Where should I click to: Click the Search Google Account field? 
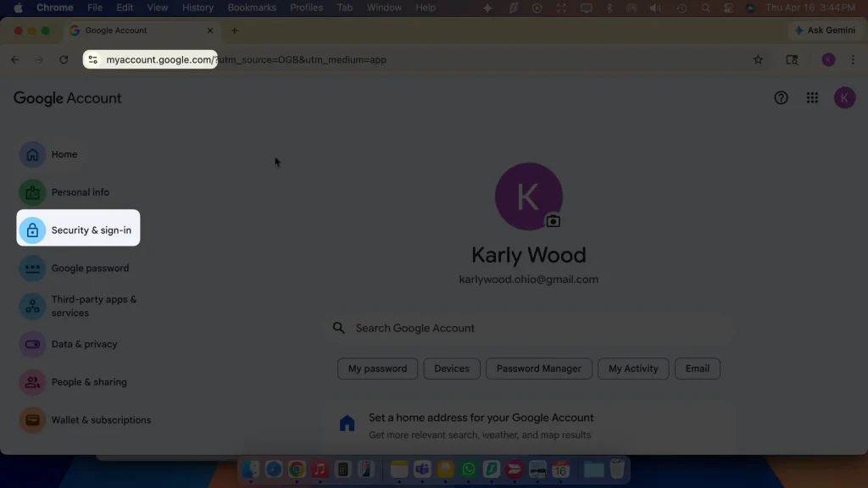530,328
